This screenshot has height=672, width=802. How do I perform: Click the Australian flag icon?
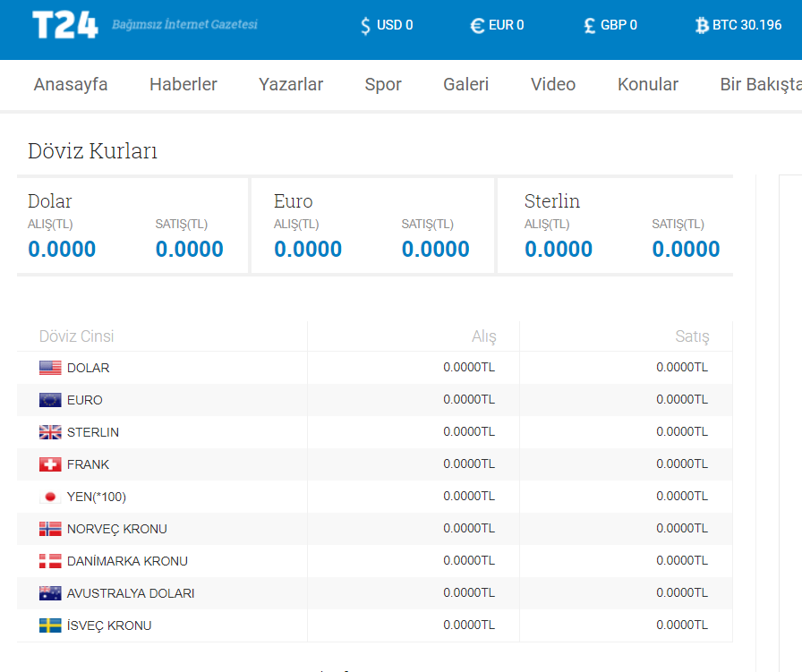50,593
